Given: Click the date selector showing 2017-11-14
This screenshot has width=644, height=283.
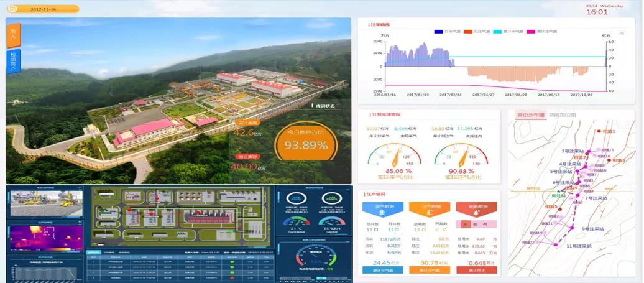Looking at the screenshot, I should [x=42, y=9].
